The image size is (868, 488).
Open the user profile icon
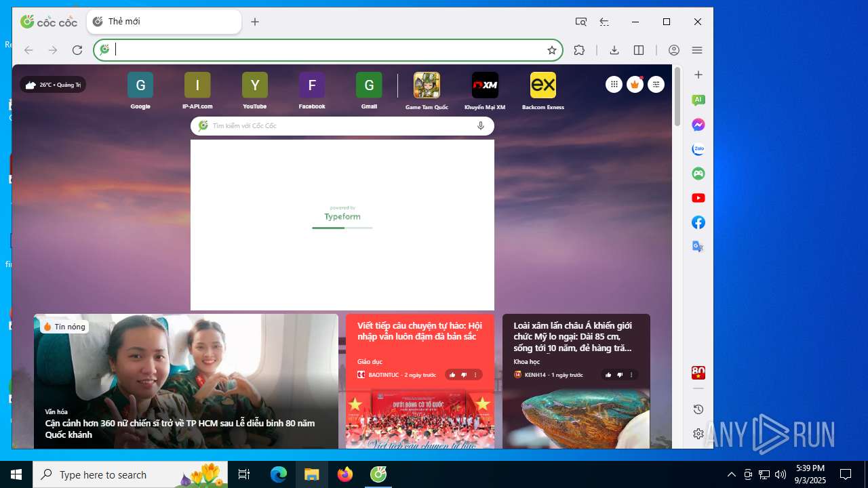674,50
